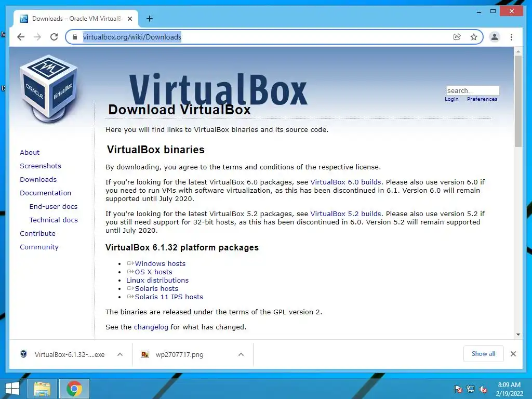
Task: Open the downloaded wp2707717.png file
Action: tap(179, 355)
